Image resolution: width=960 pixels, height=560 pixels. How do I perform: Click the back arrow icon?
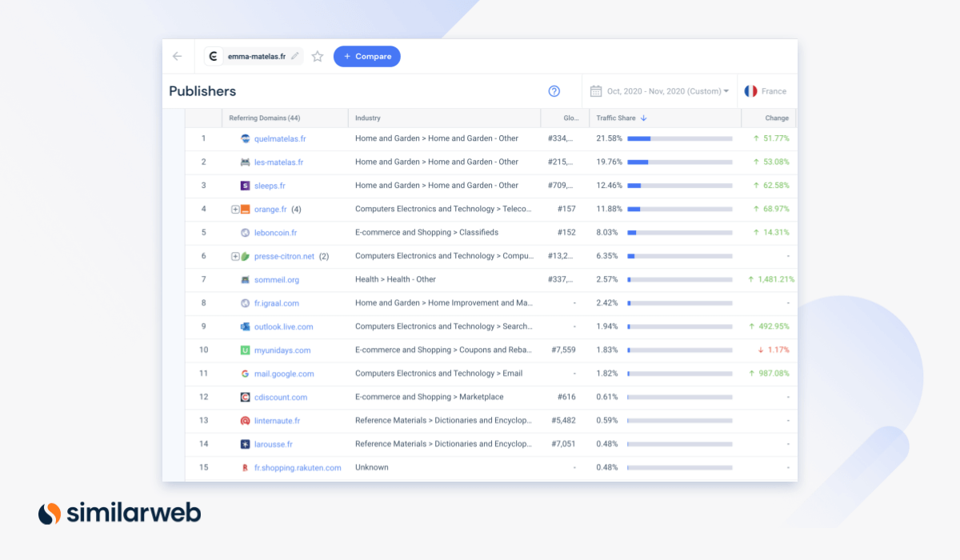click(177, 57)
